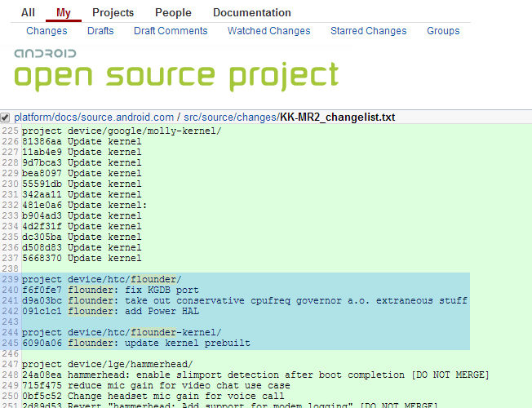Select line 226 '81386aa Update kernel'
Viewport: 532px width, 408px height.
[82, 141]
